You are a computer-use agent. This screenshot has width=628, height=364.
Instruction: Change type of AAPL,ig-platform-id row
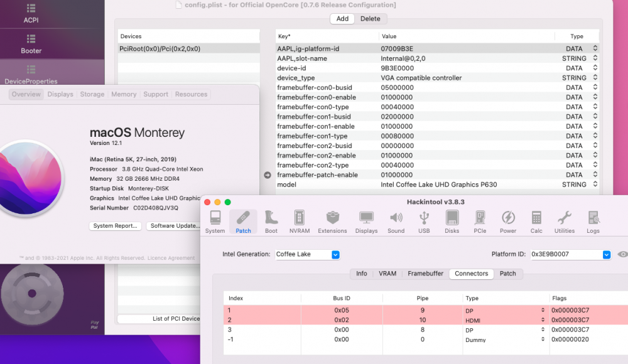pos(595,48)
